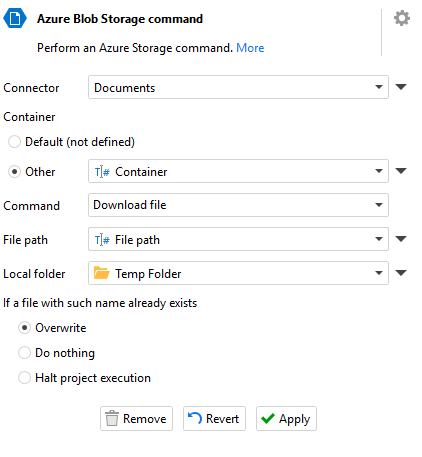Click the trash can icon on Remove
Image resolution: width=422 pixels, height=457 pixels.
pyautogui.click(x=112, y=418)
